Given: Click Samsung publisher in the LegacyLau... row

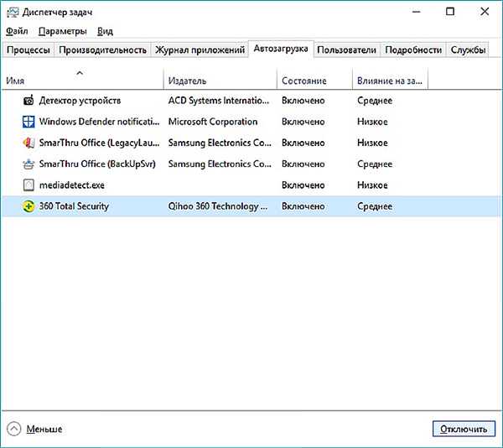Looking at the screenshot, I should pos(220,143).
